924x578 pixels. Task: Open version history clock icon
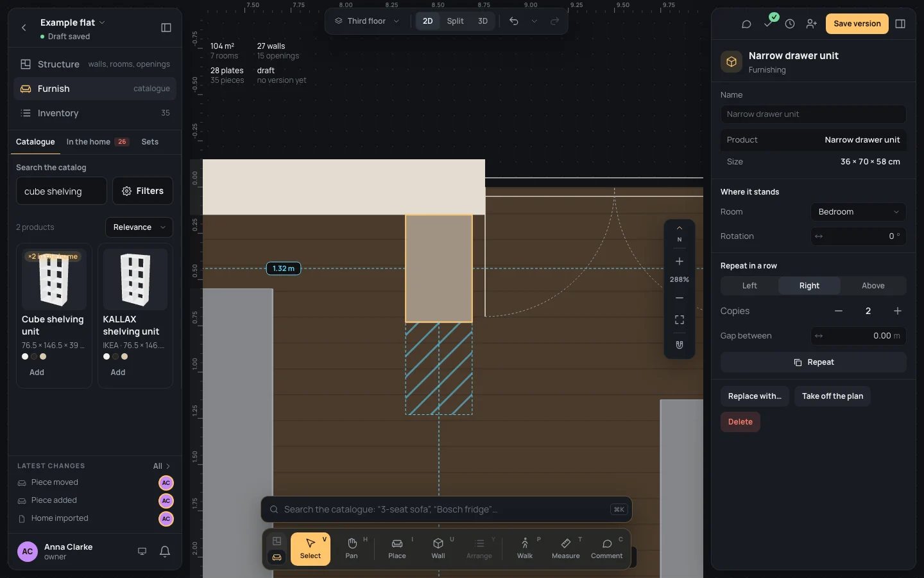point(790,24)
